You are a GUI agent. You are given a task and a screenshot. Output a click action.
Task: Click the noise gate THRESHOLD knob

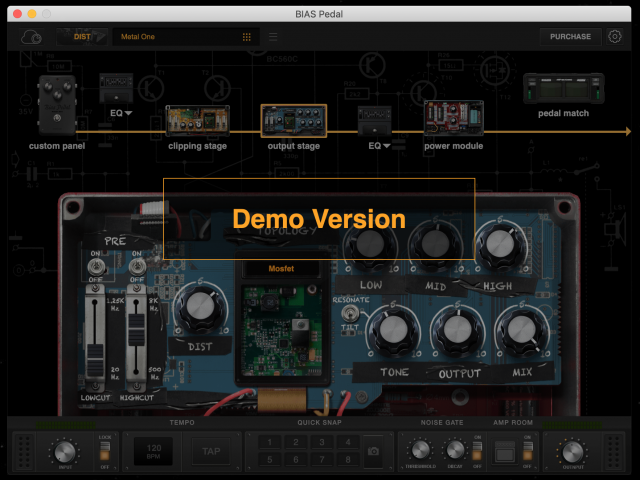420,450
